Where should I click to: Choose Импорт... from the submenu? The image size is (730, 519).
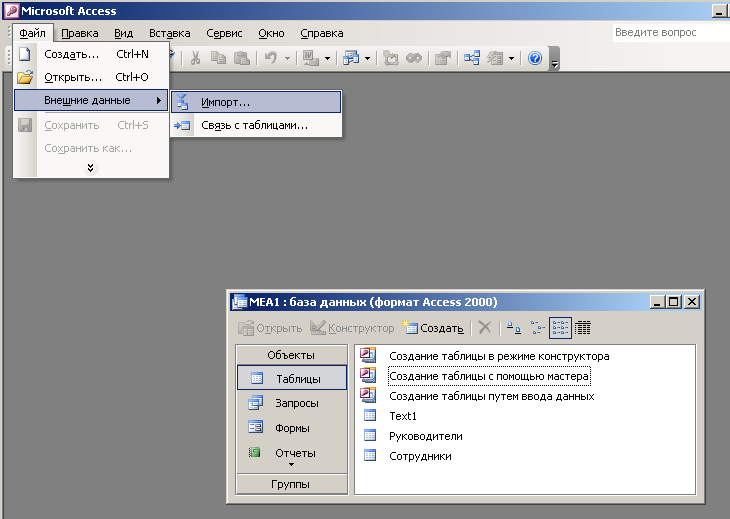pyautogui.click(x=256, y=102)
